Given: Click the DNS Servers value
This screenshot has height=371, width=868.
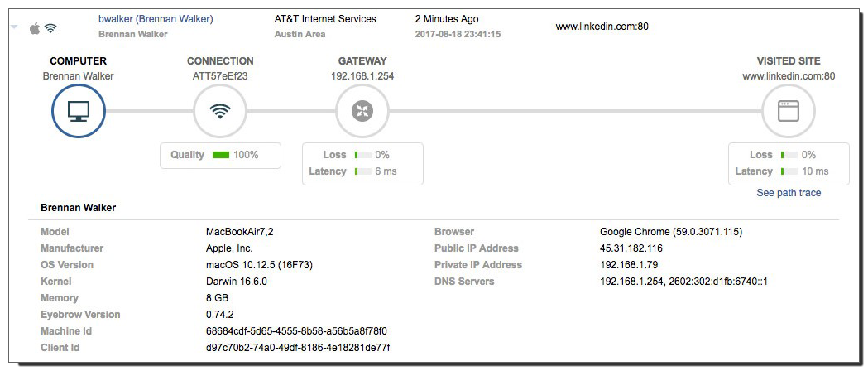Looking at the screenshot, I should (x=683, y=282).
